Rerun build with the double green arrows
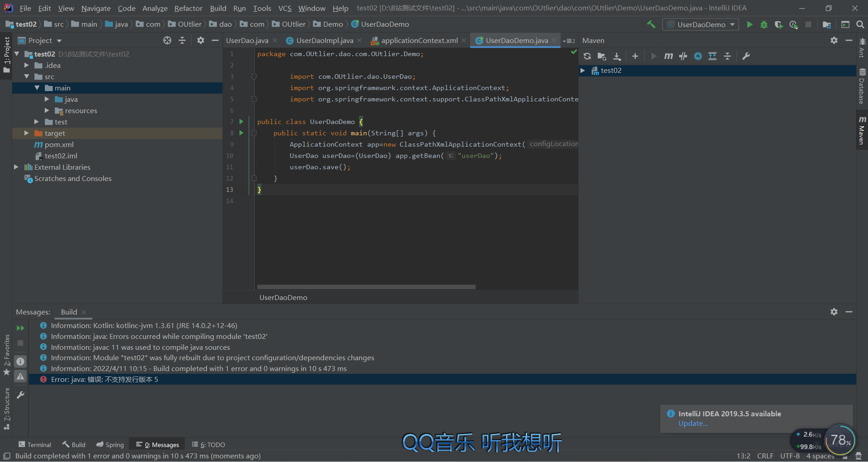The width and height of the screenshot is (868, 462). 20,328
